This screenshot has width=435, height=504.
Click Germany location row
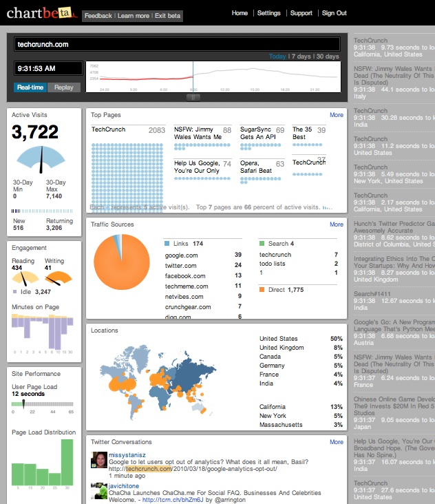301,366
